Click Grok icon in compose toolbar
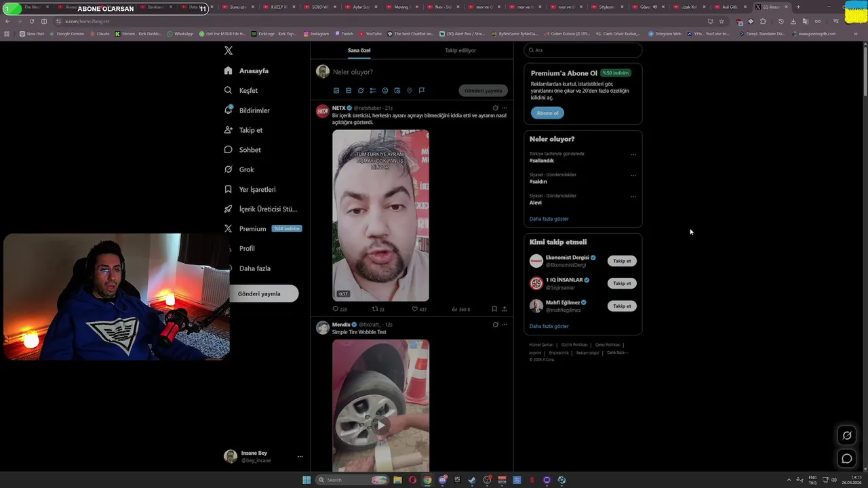The height and width of the screenshot is (488, 868). (361, 90)
